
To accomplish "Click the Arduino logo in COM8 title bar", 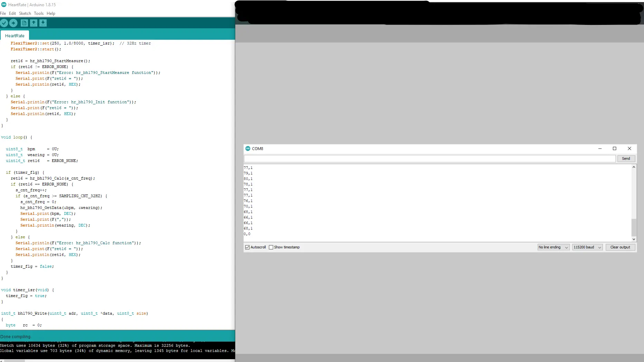I will (248, 149).
